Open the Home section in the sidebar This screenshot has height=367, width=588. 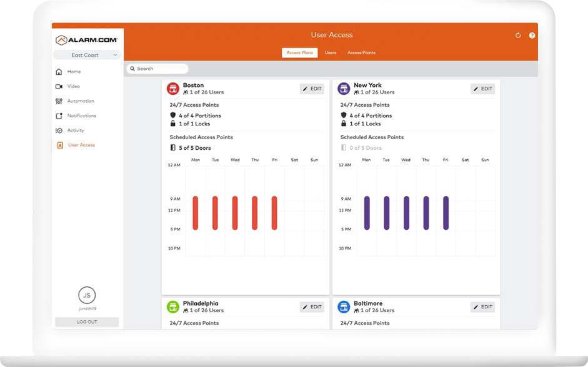tap(74, 71)
